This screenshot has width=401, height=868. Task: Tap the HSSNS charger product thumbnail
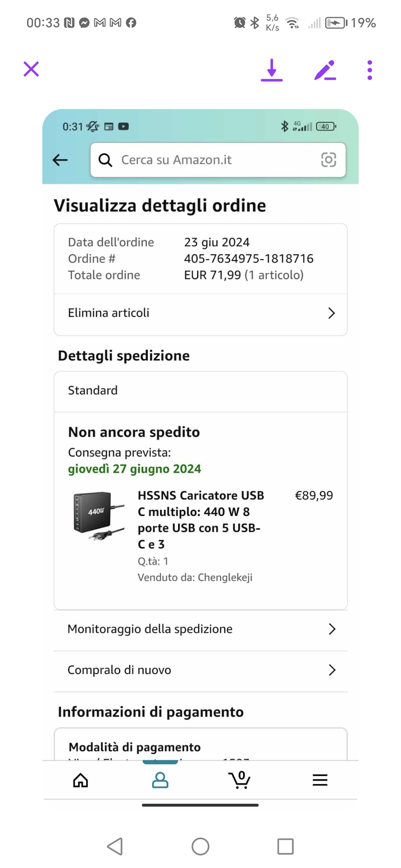(x=98, y=516)
